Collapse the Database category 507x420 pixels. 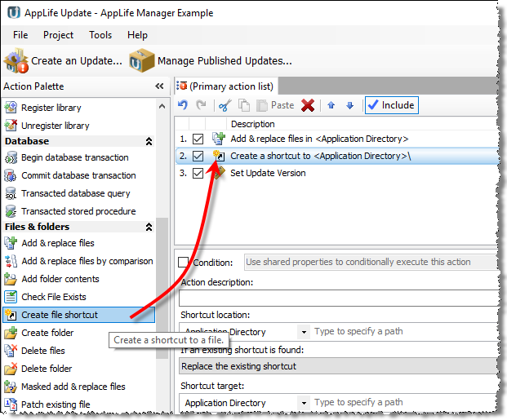tap(149, 141)
